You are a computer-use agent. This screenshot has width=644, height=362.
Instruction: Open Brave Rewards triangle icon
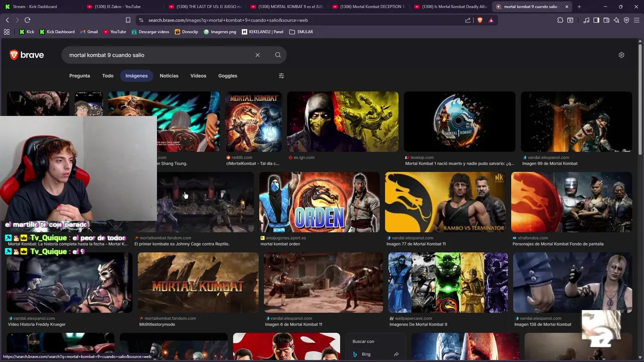tap(491, 20)
